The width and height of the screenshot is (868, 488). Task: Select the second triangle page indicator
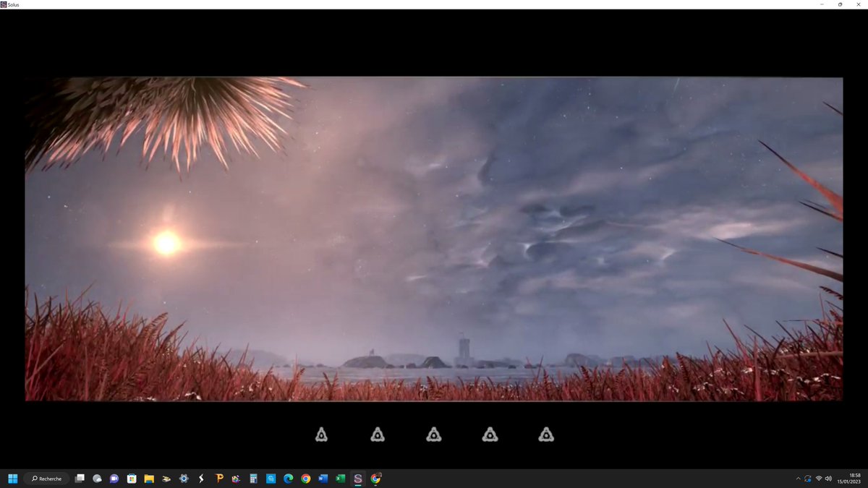pyautogui.click(x=378, y=435)
